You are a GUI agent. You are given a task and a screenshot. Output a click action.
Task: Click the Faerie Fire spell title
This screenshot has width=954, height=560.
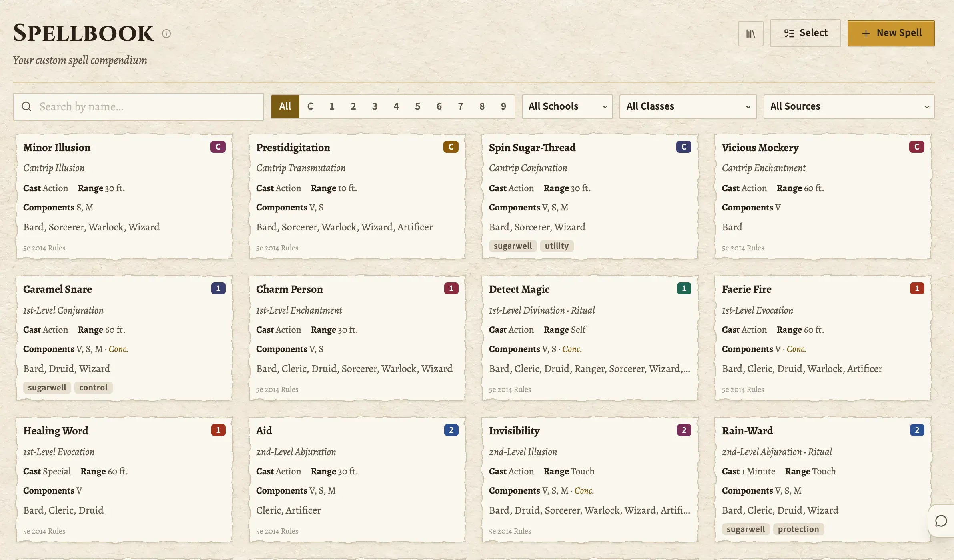747,289
